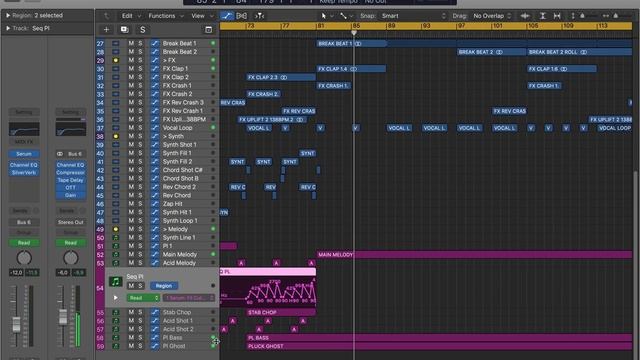Toggle the automation view button in toolbar
This screenshot has height=360, width=640.
pos(227,16)
